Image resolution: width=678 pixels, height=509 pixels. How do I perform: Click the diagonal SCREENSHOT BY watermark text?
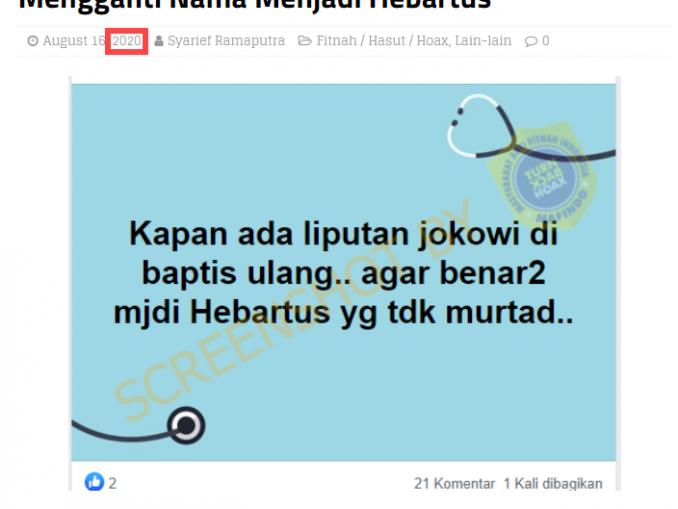(x=292, y=309)
